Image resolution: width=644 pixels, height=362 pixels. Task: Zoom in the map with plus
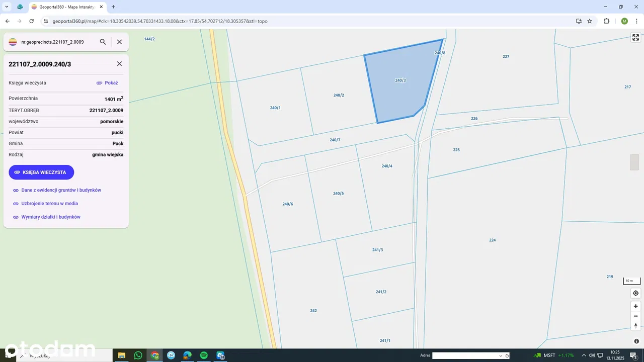click(635, 306)
